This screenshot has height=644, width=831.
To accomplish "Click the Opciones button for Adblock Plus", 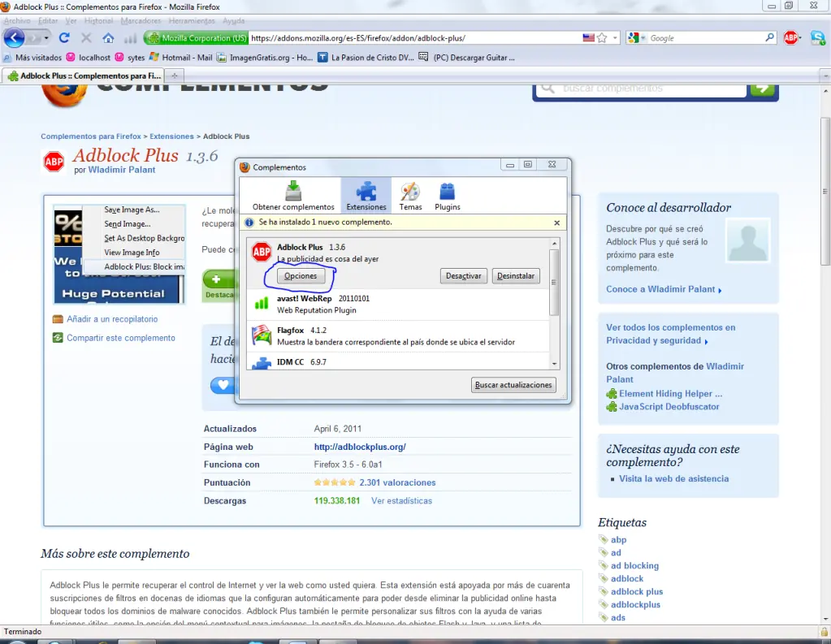I will point(301,276).
